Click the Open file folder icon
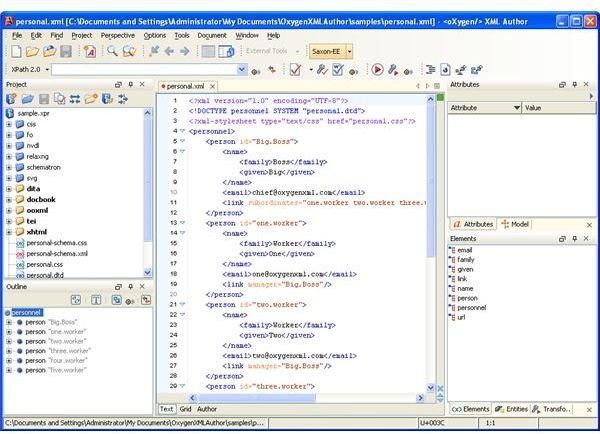The height and width of the screenshot is (434, 600). (x=32, y=51)
